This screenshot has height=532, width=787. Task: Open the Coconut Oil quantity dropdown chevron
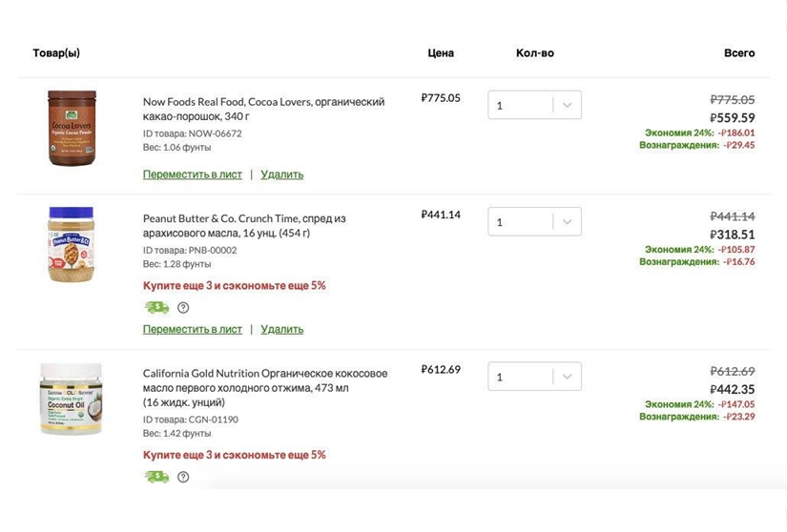(567, 378)
